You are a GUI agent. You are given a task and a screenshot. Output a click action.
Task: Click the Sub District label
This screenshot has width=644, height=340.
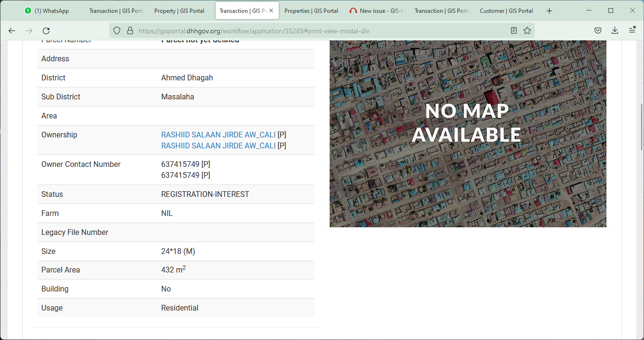tap(61, 97)
